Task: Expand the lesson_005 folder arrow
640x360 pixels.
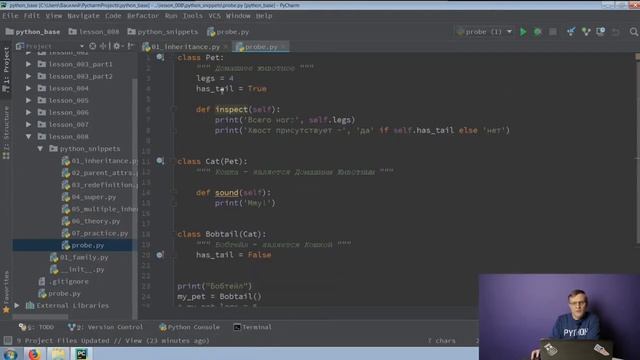Action: pyautogui.click(x=28, y=100)
